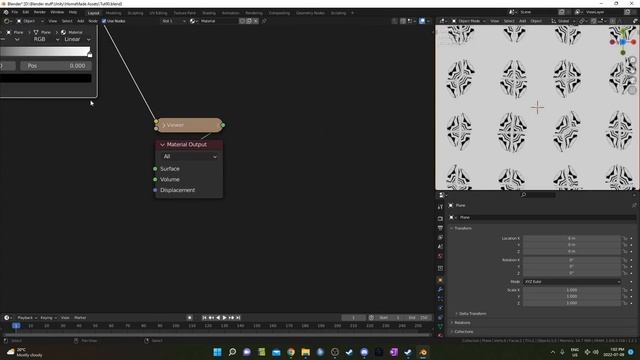Toggle the node editor overlays button
Image resolution: width=640 pixels, height=360 pixels.
pos(422,21)
